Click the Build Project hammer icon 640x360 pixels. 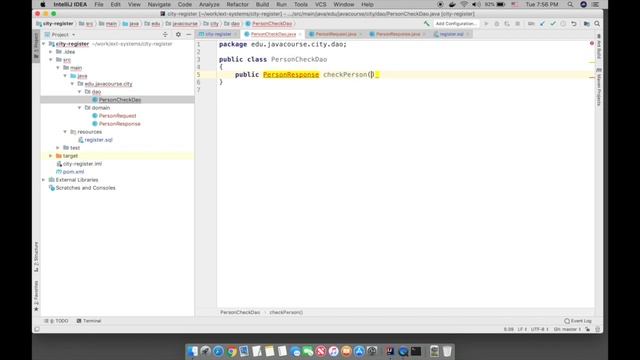[427, 24]
